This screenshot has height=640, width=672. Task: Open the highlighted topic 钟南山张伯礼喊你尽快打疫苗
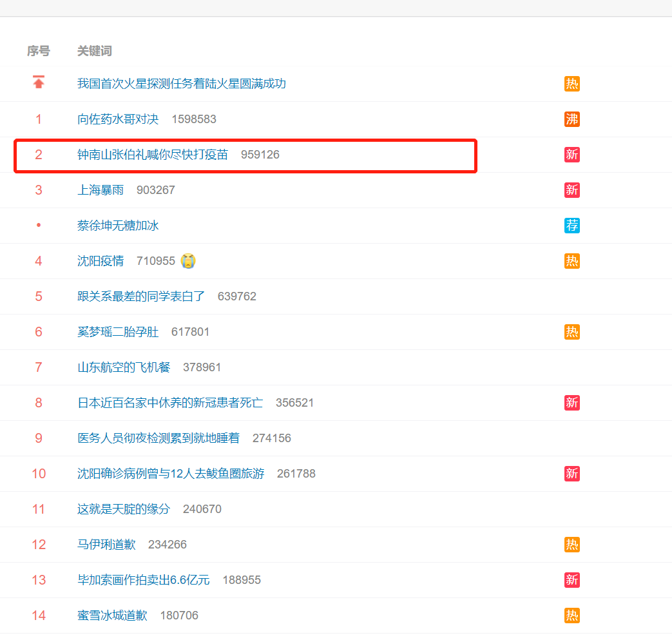tap(153, 155)
